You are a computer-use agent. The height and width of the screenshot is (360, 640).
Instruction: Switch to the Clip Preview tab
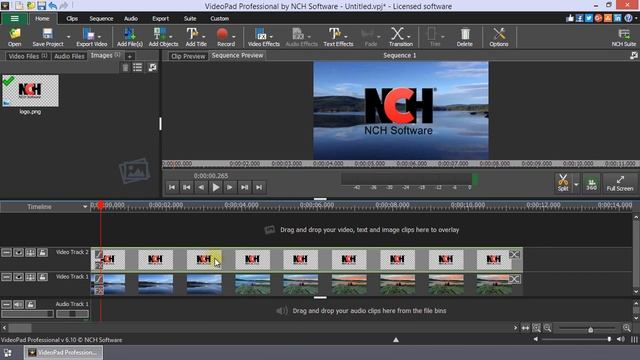(x=188, y=56)
